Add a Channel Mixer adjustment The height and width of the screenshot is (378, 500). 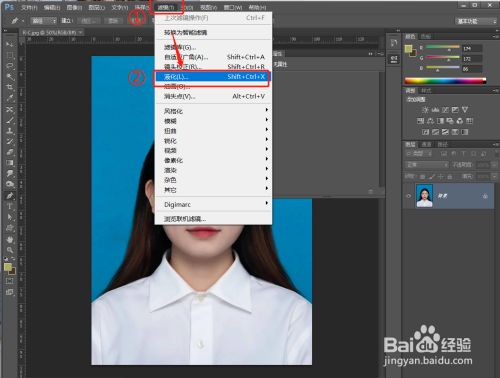point(460,121)
